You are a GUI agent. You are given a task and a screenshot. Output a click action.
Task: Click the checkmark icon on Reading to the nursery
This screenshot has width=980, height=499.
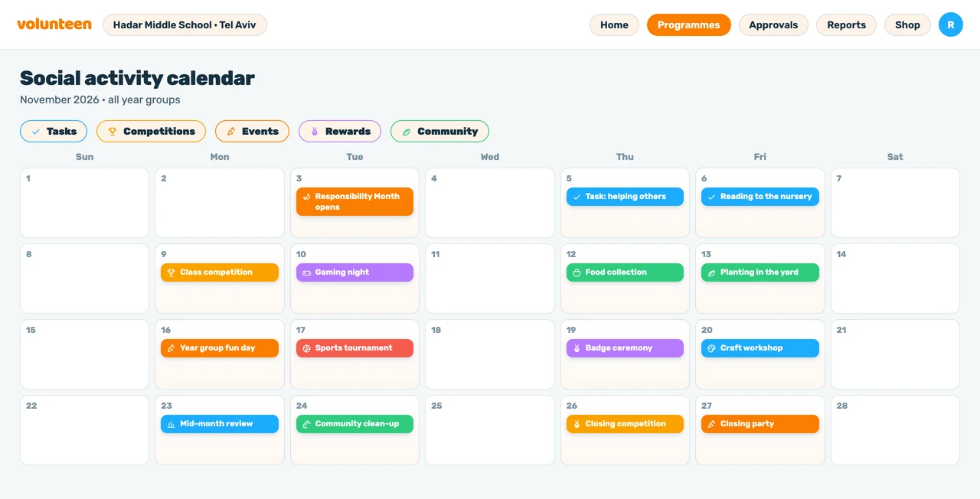[x=712, y=197]
